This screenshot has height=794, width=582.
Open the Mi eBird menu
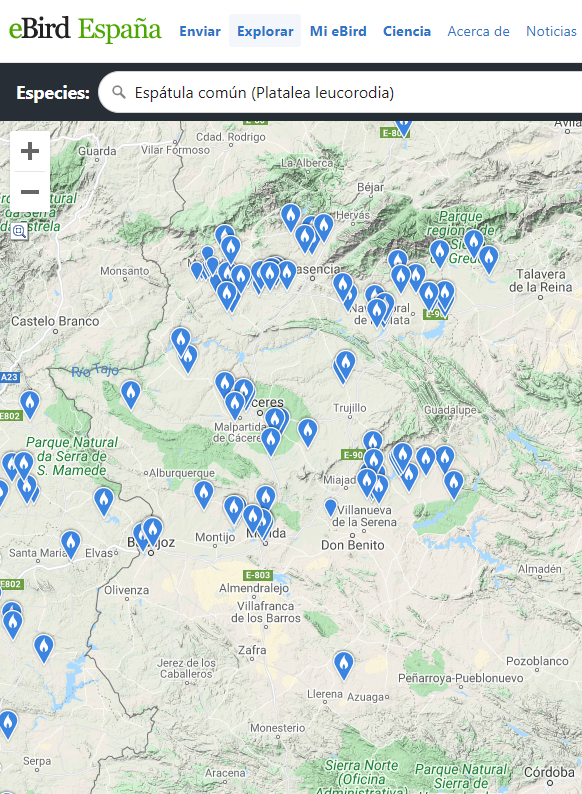tap(338, 31)
